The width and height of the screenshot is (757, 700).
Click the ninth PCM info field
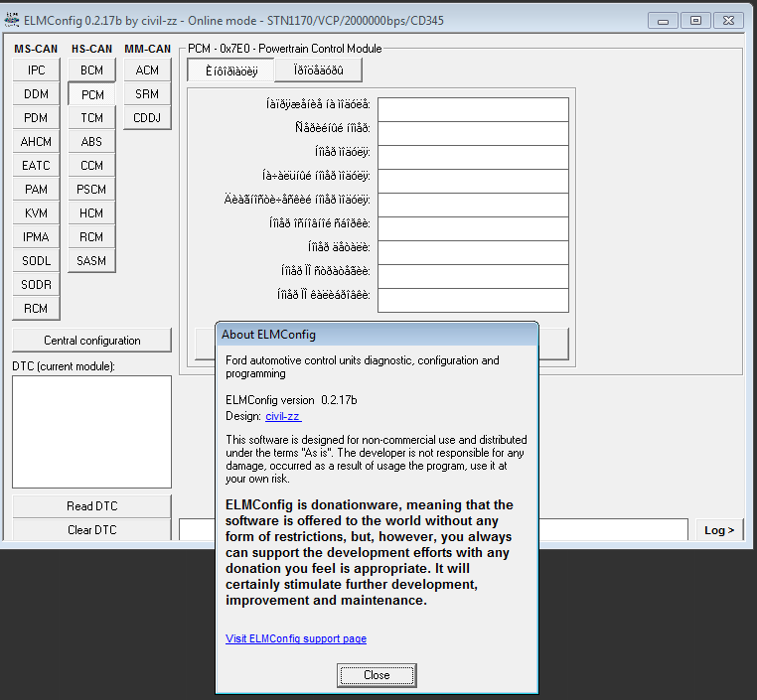[x=473, y=301]
